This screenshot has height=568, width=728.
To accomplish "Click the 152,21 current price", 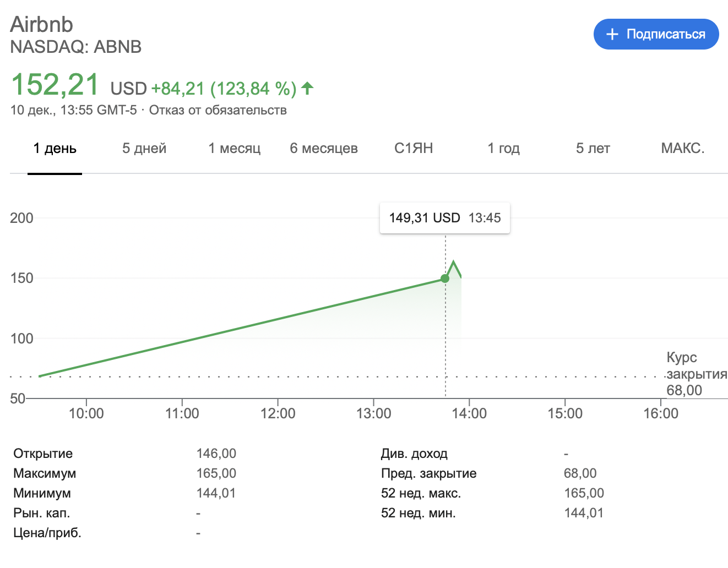I will [x=55, y=85].
